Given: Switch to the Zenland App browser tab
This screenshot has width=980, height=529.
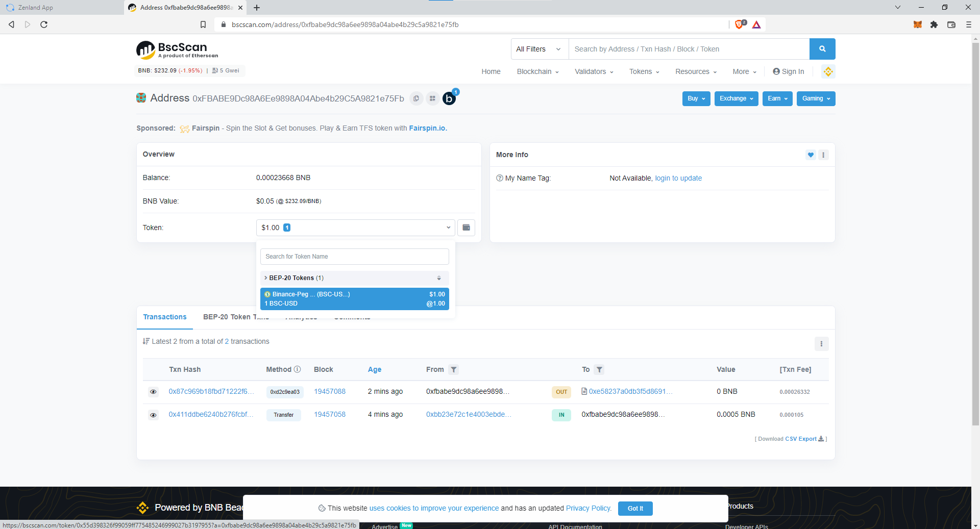Looking at the screenshot, I should pos(61,8).
